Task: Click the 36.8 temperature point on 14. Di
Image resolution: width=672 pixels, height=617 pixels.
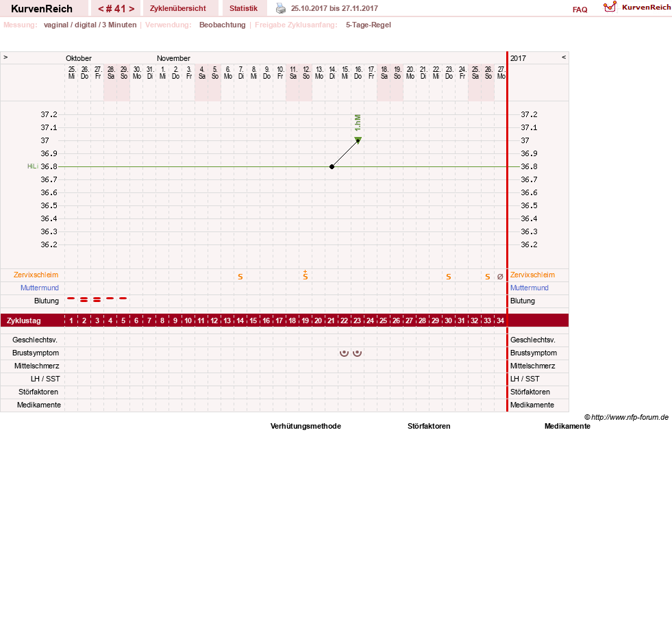Action: pyautogui.click(x=332, y=166)
